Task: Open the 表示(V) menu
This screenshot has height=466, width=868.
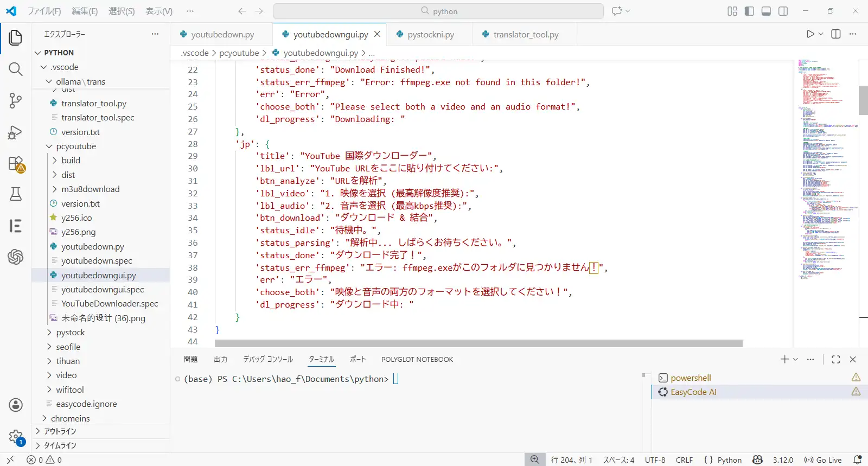Action: (x=159, y=11)
